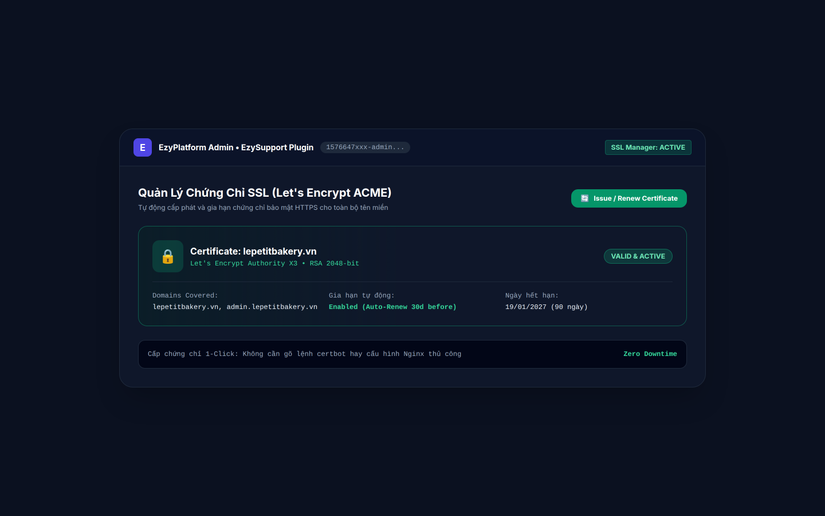Click the green lock certificate icon
Viewport: 825px width, 516px height.
click(x=168, y=256)
